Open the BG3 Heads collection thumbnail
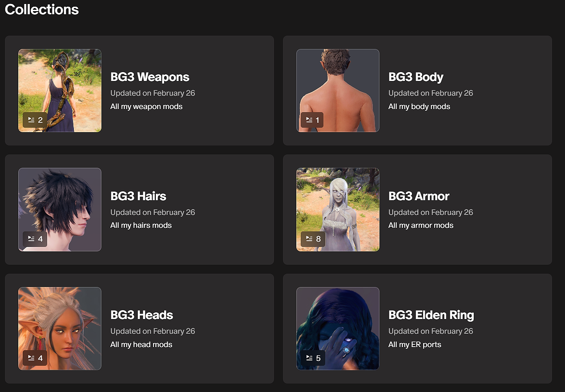The image size is (565, 392). click(x=60, y=329)
